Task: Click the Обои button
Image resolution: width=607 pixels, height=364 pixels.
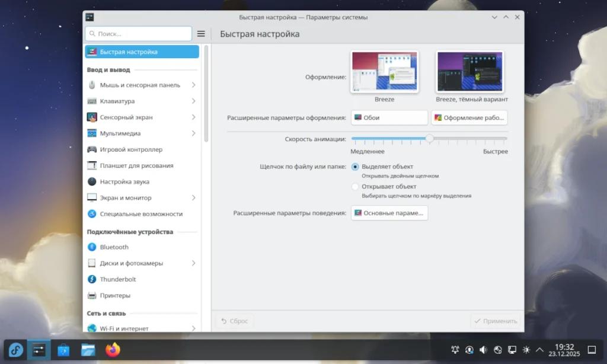Action: pyautogui.click(x=389, y=118)
